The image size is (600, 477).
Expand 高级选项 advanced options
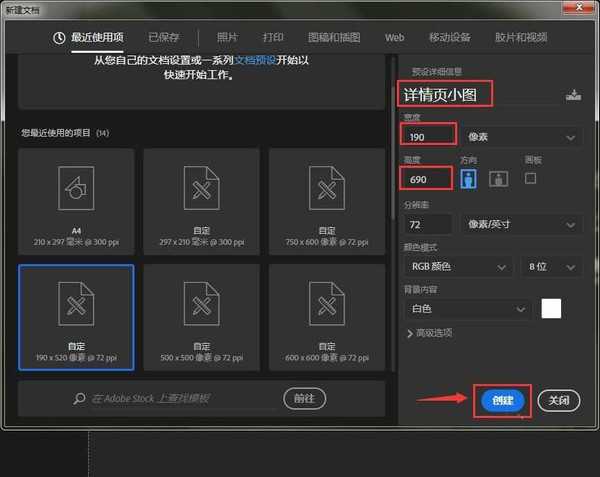(430, 333)
